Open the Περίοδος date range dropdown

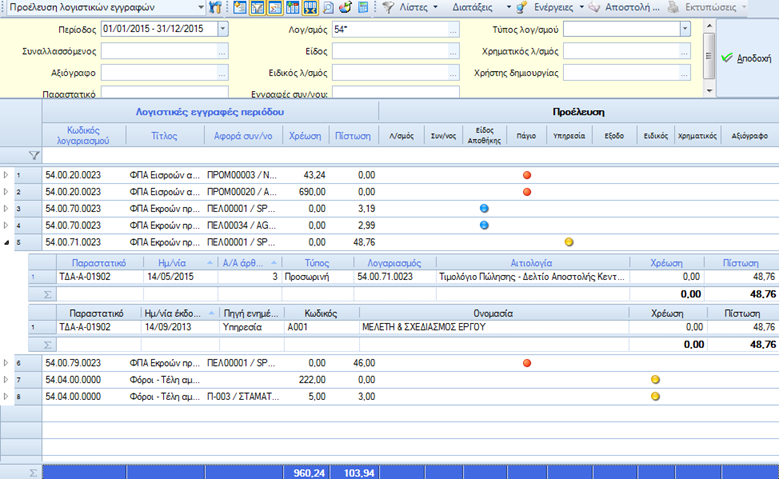223,29
